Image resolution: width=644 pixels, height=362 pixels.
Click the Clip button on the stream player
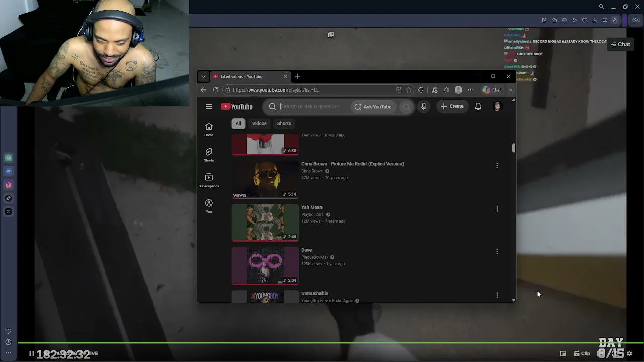coord(582,354)
